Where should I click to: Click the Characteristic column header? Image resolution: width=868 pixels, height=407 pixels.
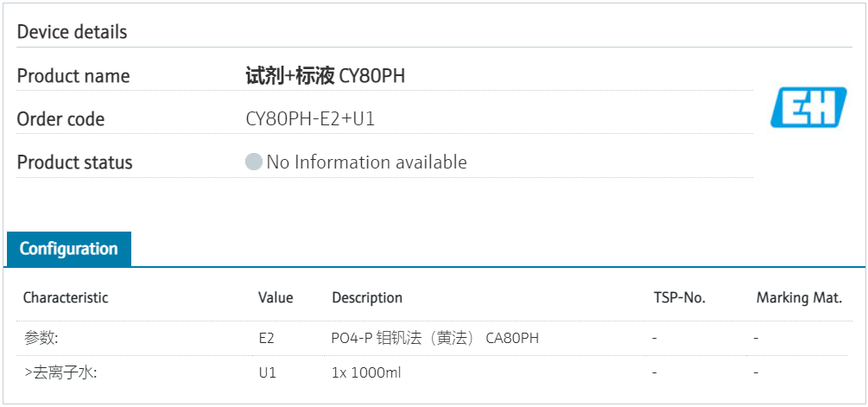point(66,298)
